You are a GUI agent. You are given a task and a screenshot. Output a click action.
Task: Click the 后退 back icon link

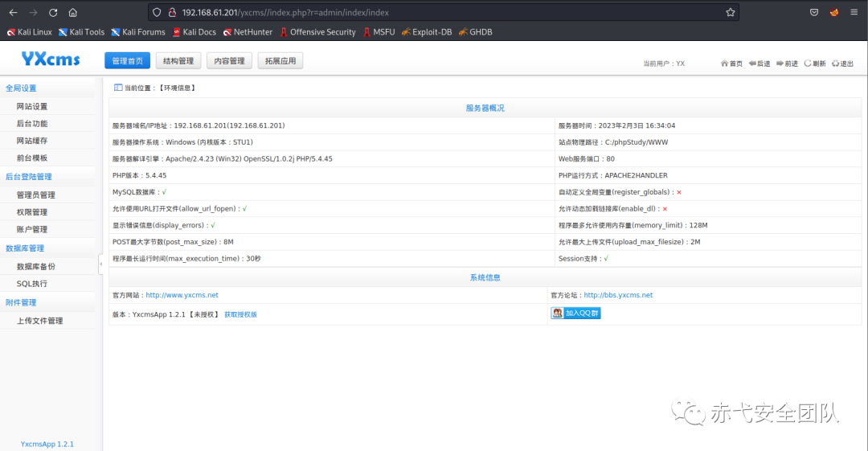759,64
